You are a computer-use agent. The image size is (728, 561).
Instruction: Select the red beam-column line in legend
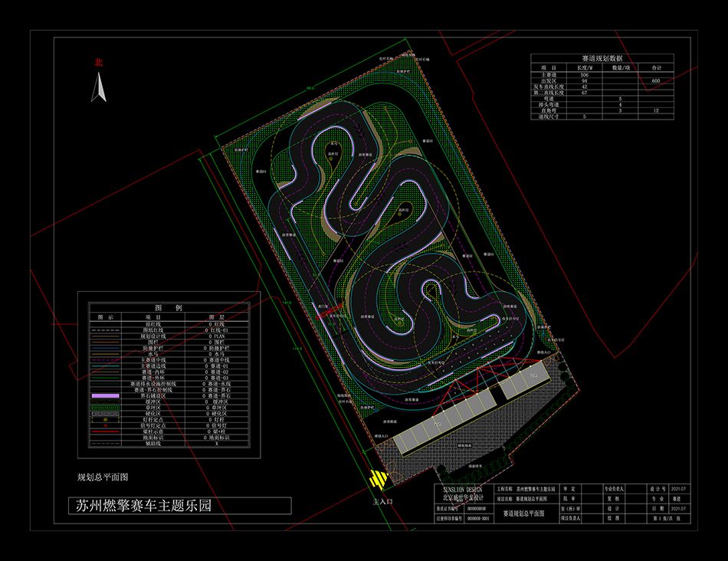point(106,431)
